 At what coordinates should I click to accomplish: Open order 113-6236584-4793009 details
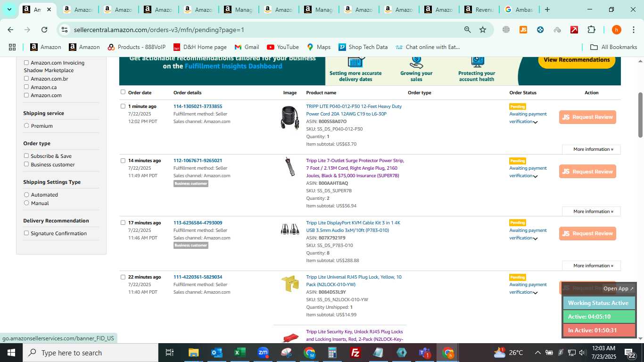198,223
